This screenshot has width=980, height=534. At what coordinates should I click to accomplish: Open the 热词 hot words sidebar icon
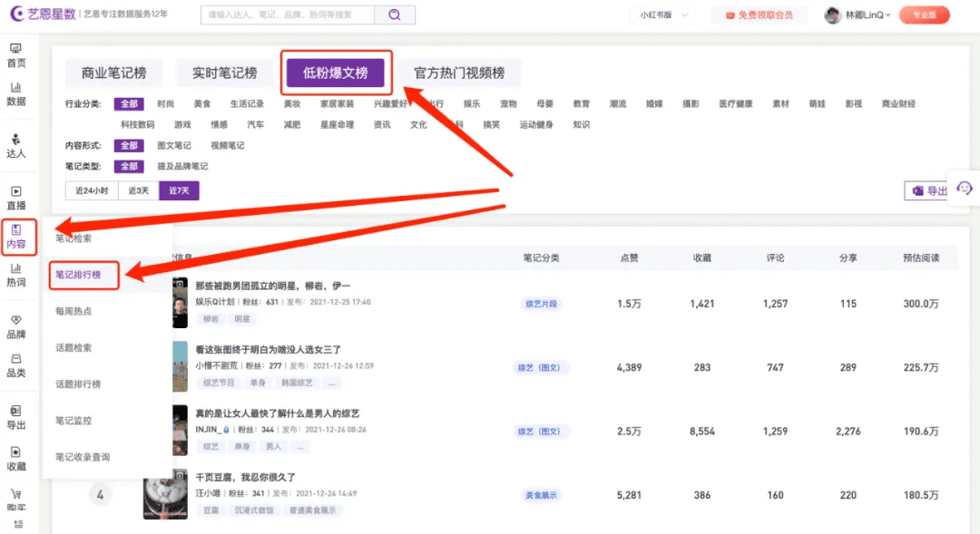click(x=16, y=275)
